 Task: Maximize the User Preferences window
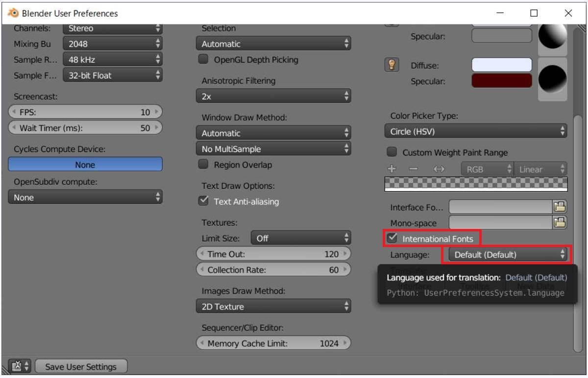pos(534,13)
